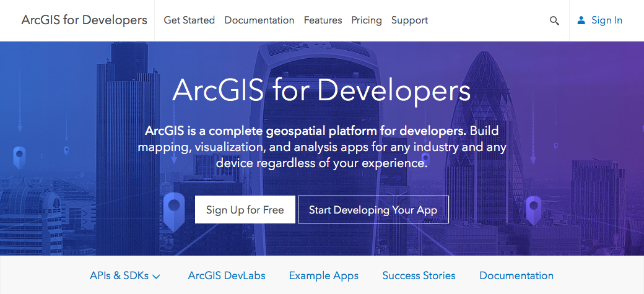Open Documentation in the lower sub-navigation

tap(516, 275)
